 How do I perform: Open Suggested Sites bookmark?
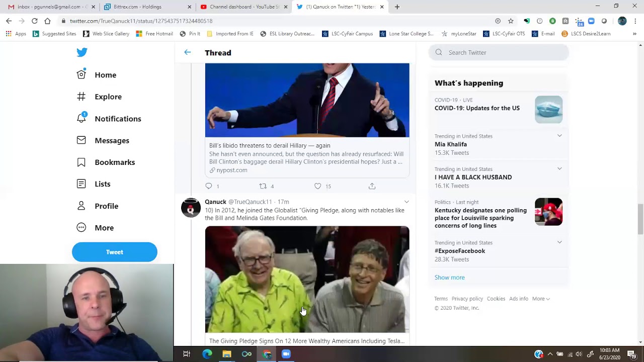click(x=54, y=34)
